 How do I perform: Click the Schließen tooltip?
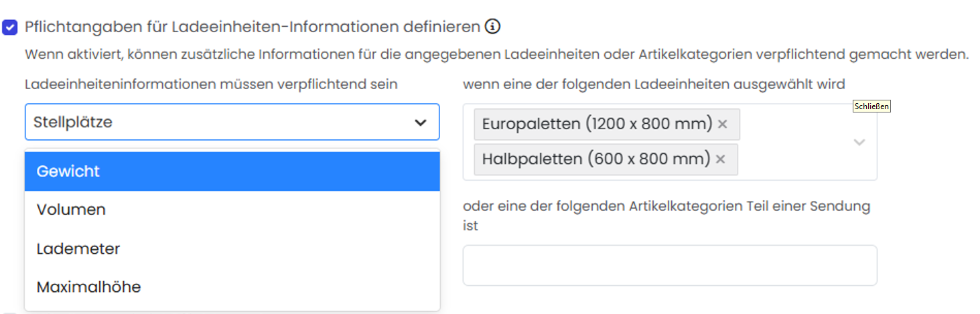pos(871,106)
